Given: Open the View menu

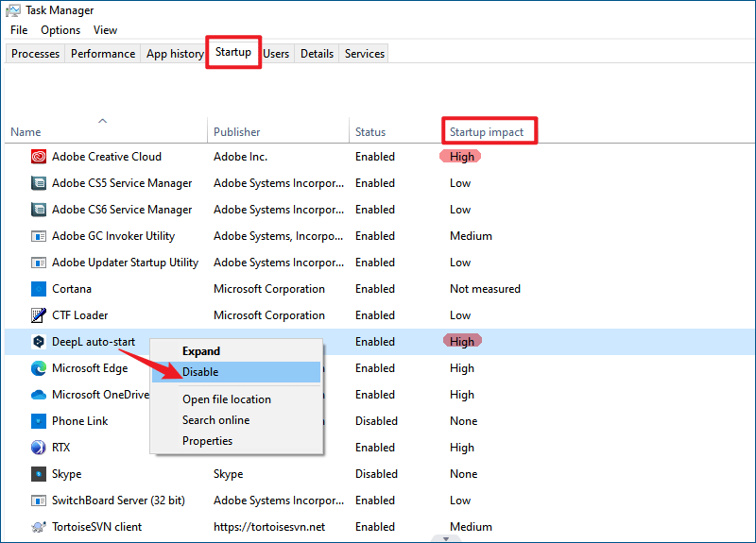Looking at the screenshot, I should pyautogui.click(x=105, y=30).
